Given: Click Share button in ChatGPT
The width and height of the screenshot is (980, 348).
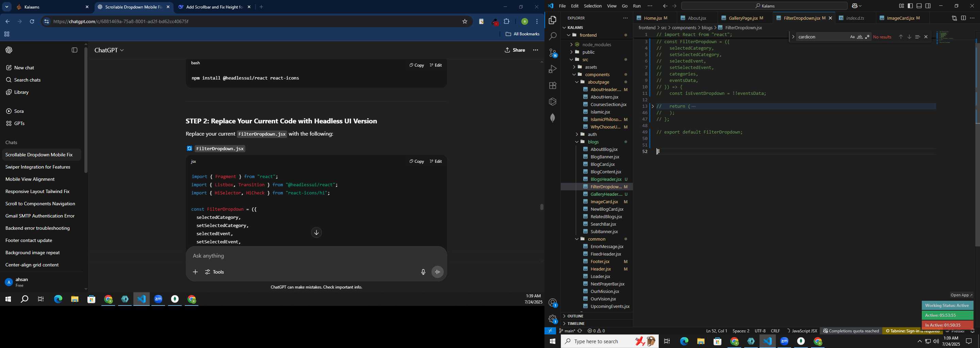Looking at the screenshot, I should tap(515, 50).
